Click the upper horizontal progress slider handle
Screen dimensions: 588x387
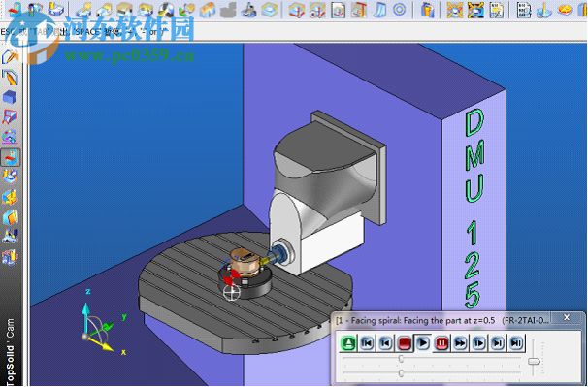(401, 359)
